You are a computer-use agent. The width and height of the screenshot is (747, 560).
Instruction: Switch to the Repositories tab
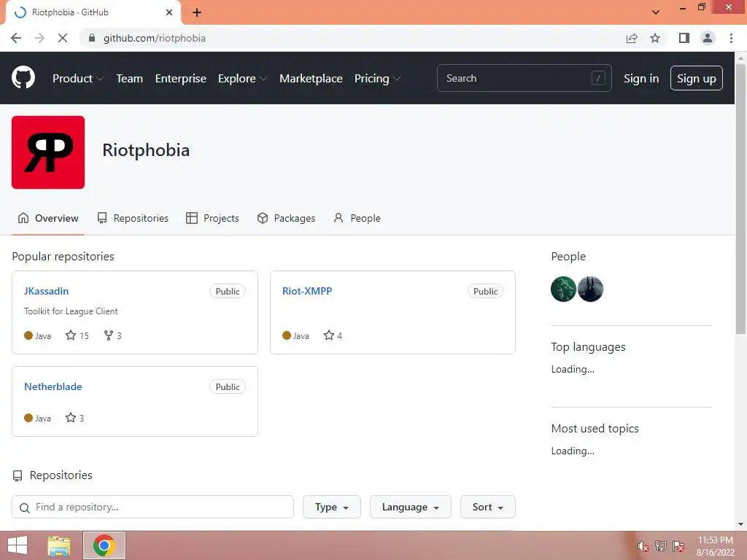tap(133, 218)
